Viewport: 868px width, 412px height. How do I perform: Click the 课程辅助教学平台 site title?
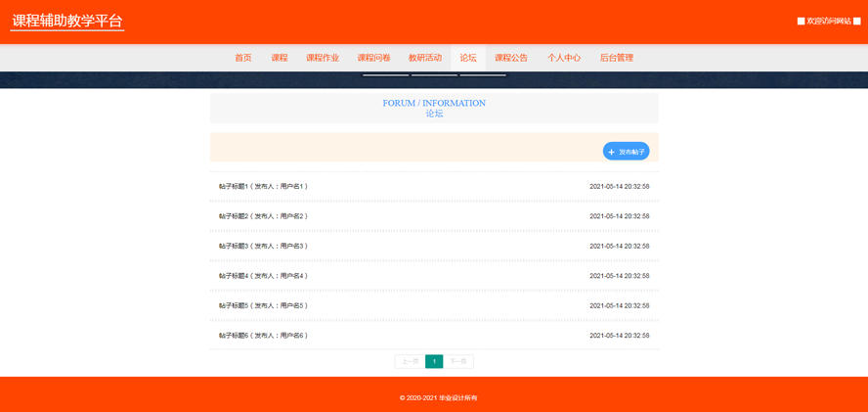67,22
